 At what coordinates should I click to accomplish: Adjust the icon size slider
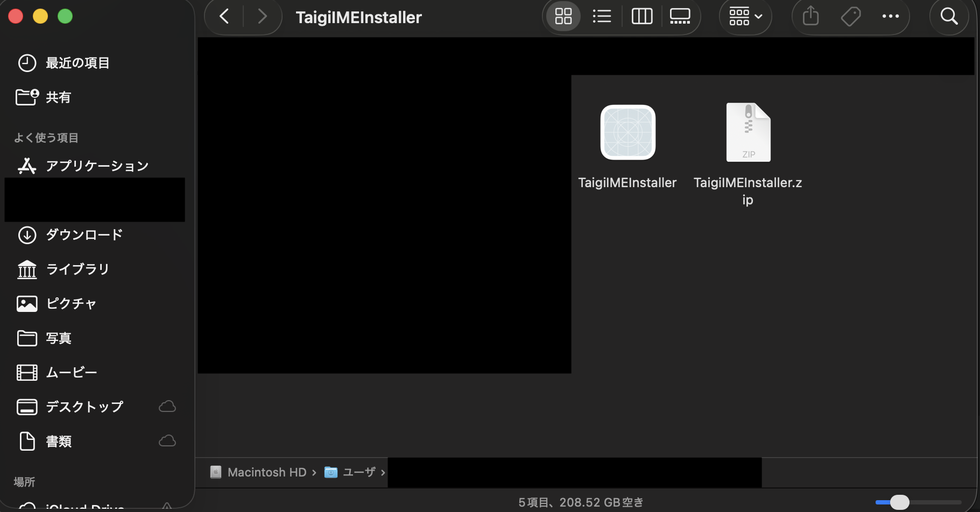pos(898,502)
